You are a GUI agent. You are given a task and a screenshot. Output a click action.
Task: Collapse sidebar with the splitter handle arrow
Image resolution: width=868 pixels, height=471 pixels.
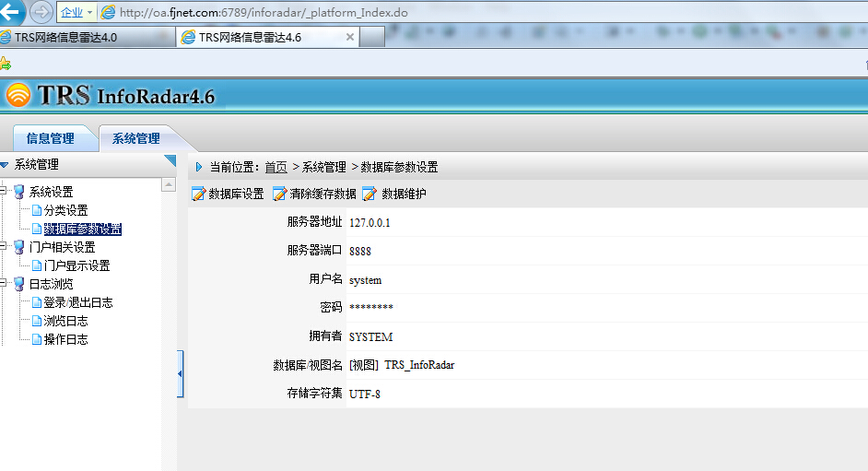click(x=180, y=373)
